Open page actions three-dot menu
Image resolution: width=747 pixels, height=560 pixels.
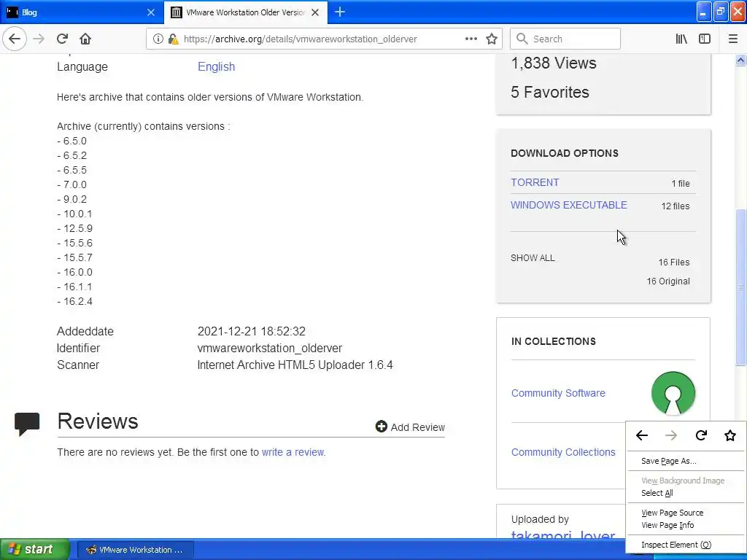point(471,39)
